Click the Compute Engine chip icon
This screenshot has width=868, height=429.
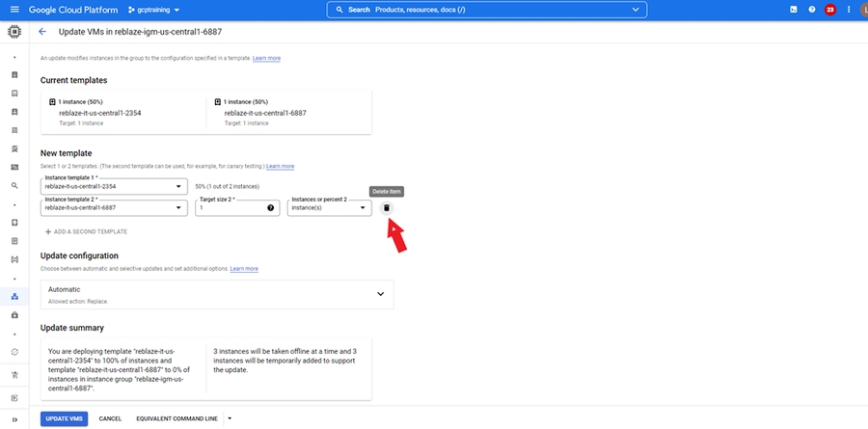[14, 32]
